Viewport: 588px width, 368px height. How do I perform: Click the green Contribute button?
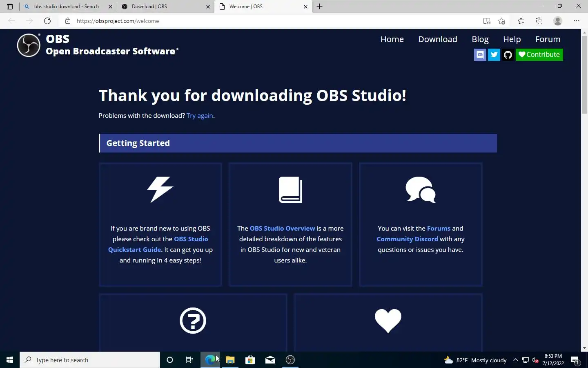[x=539, y=55]
